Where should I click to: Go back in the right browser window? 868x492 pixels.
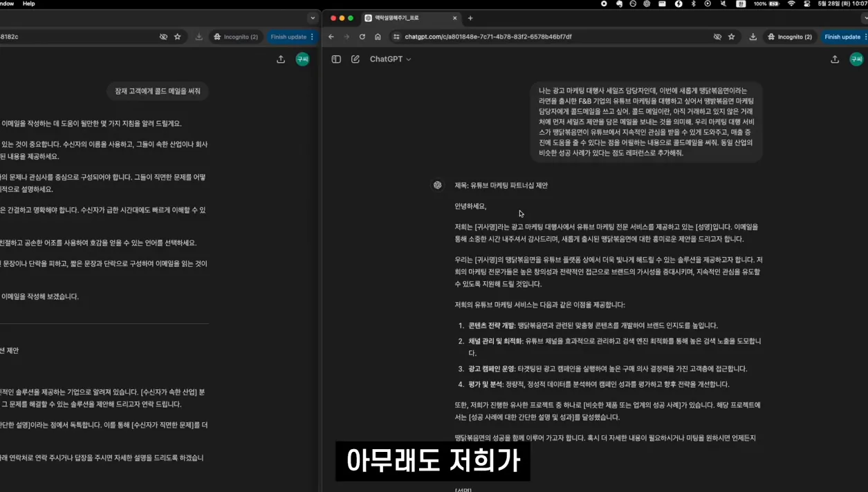pyautogui.click(x=331, y=37)
